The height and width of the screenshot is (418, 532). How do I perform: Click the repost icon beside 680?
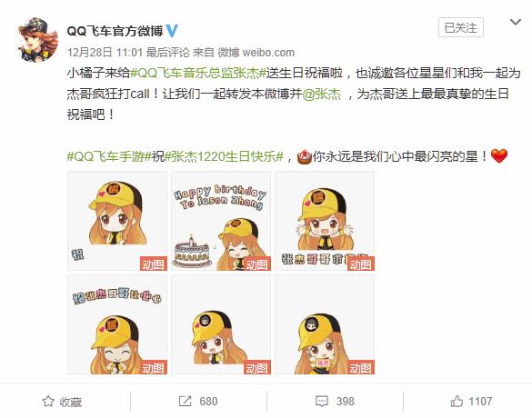point(185,402)
